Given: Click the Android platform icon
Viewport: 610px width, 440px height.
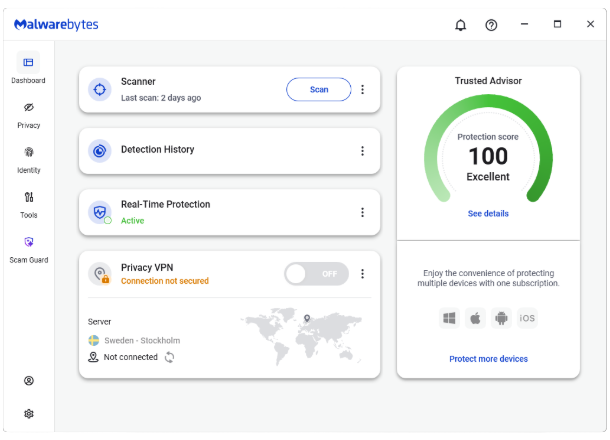Looking at the screenshot, I should 501,318.
